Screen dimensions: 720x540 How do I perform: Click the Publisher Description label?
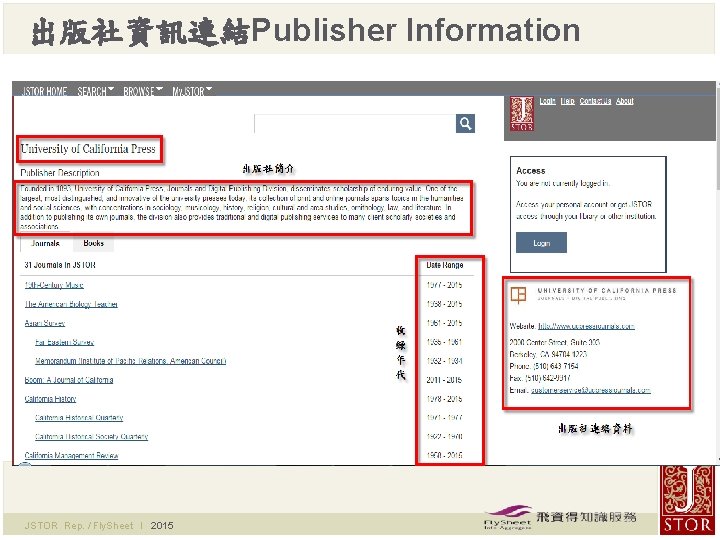point(60,173)
